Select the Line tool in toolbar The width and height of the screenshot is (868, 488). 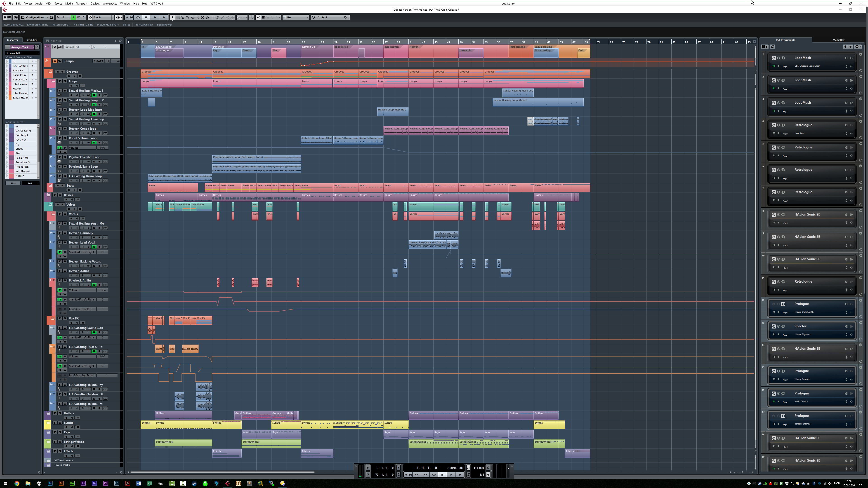click(x=222, y=18)
